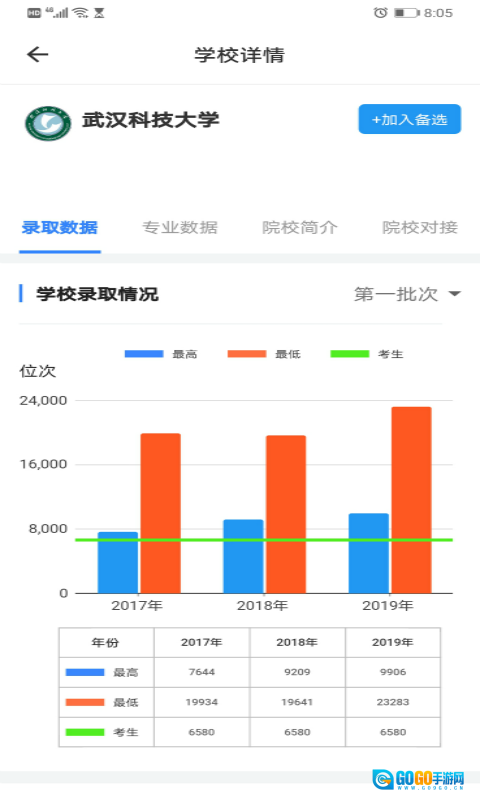Tap the 4G signal strength icon

click(56, 12)
